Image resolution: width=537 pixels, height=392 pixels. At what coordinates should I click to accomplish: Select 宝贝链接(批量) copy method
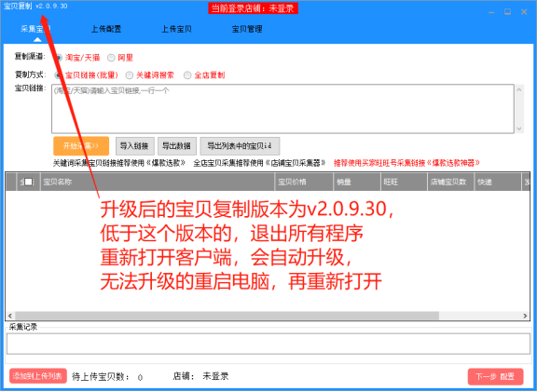pos(59,74)
